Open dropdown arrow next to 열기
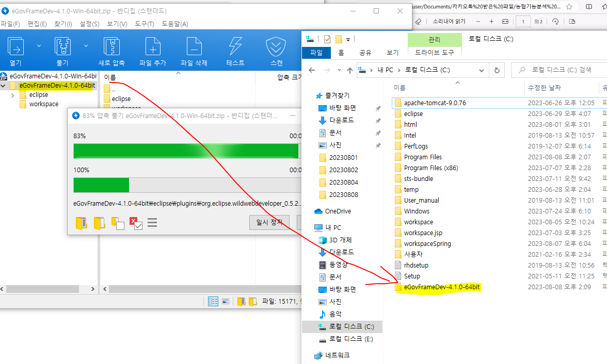Viewport: 607px width, 364px height. [x=39, y=46]
